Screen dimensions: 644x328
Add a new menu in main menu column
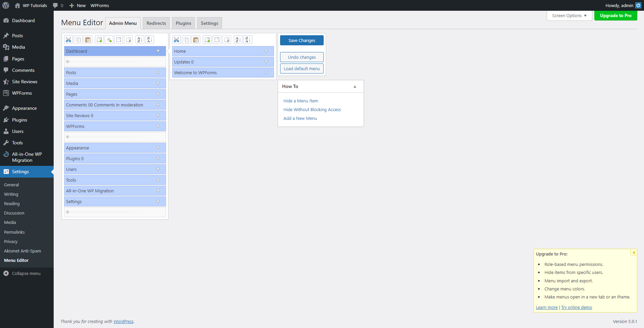99,40
